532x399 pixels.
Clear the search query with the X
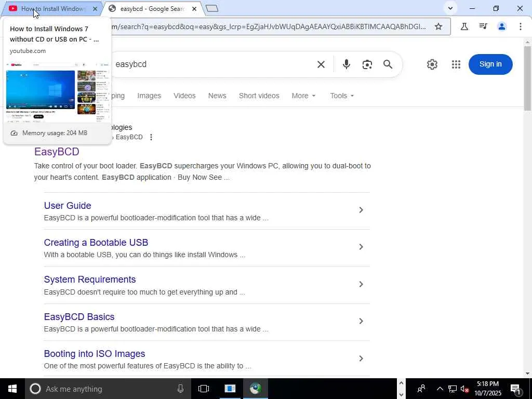click(321, 64)
